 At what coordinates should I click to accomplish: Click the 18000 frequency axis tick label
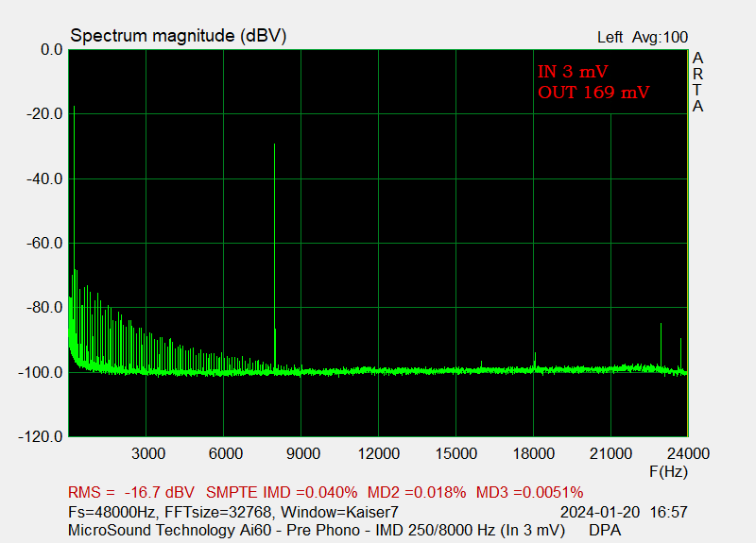pyautogui.click(x=533, y=453)
